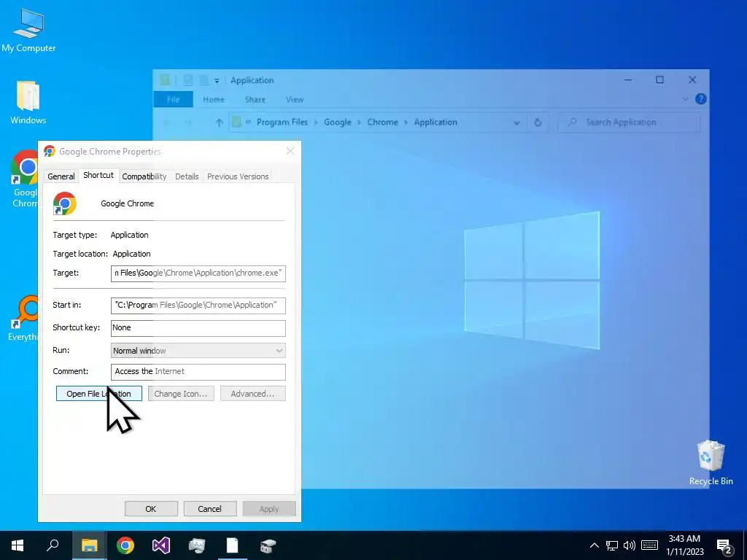747x560 pixels.
Task: Switch to the Compatibility tab
Action: point(144,176)
